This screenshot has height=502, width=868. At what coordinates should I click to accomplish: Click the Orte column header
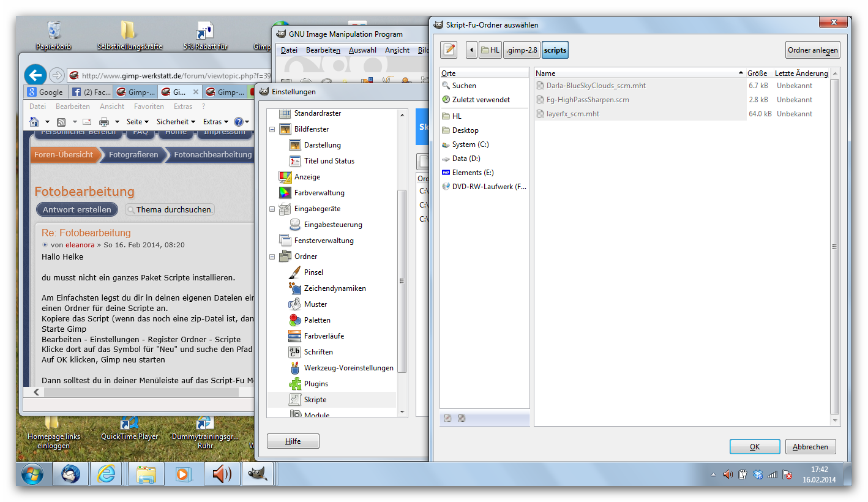coord(485,73)
